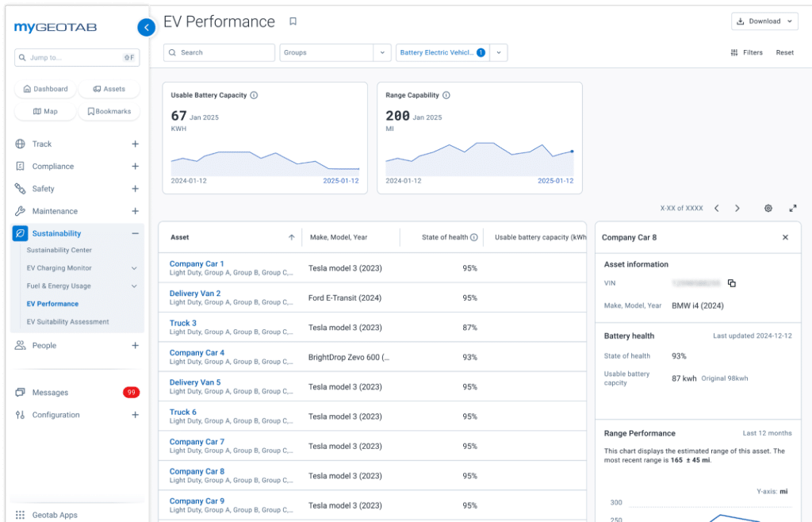Reset the applied filters
This screenshot has width=812, height=522.
pyautogui.click(x=784, y=52)
